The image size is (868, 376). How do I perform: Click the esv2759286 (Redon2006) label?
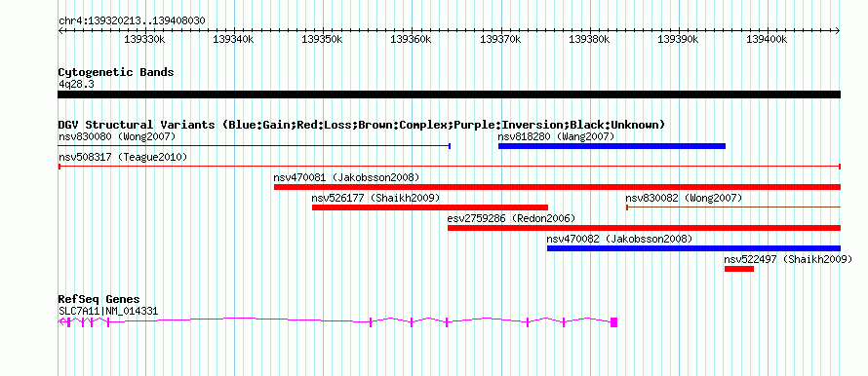511,218
